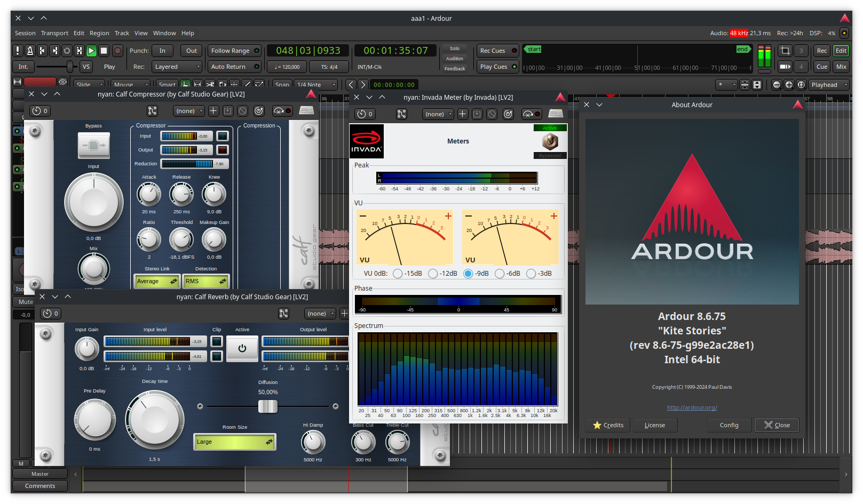Viewport: 863px width, 504px height.
Task: Open pin connections in Invada Meter window
Action: [401, 114]
